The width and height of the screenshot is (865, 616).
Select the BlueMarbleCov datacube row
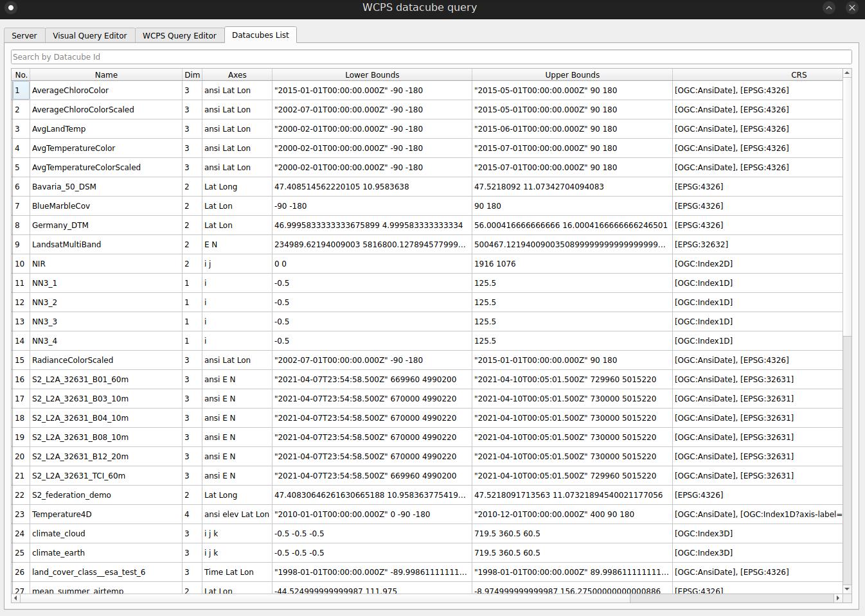106,206
